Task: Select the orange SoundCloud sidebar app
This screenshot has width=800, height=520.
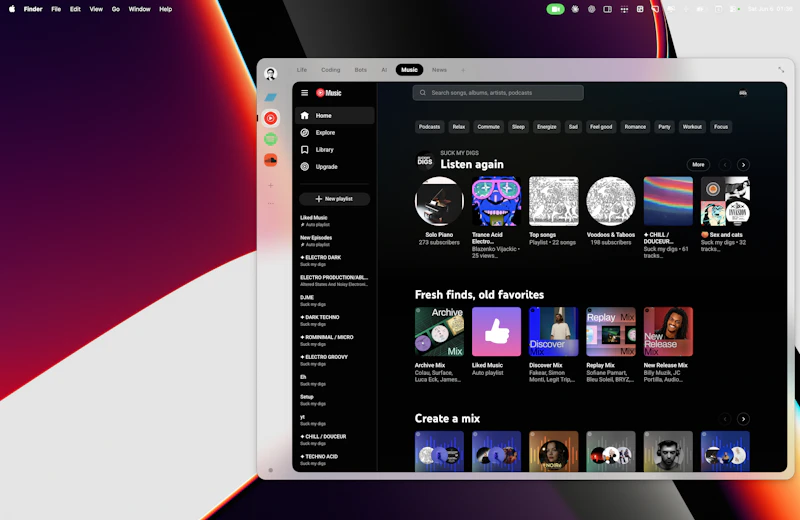Action: point(271,160)
